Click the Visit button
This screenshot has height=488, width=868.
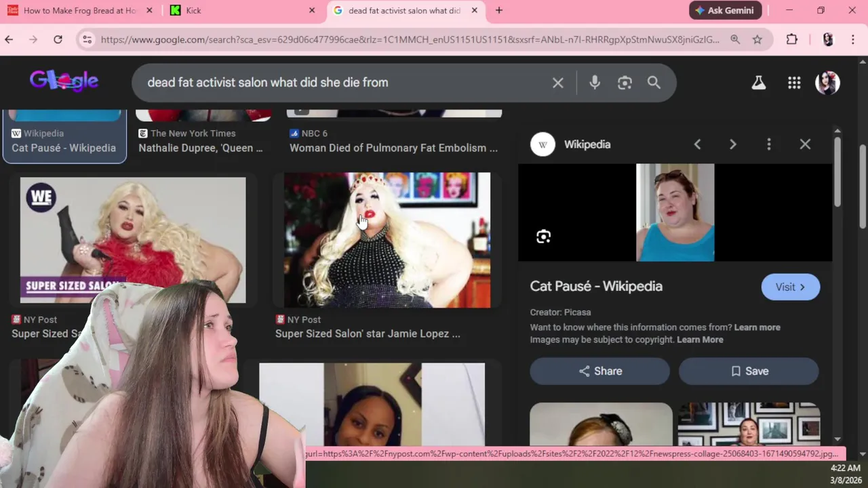[791, 287]
